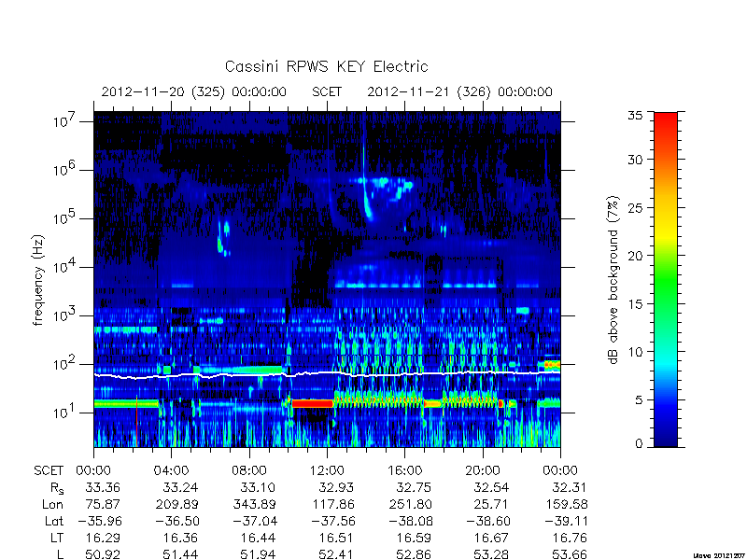
Task: Click the Lon value "159.58"
Action: click(566, 505)
